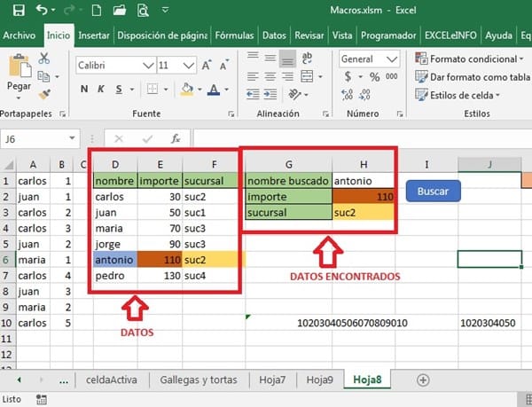532x407 pixels.
Task: Click the Cut scissors icon
Action: 44,58
